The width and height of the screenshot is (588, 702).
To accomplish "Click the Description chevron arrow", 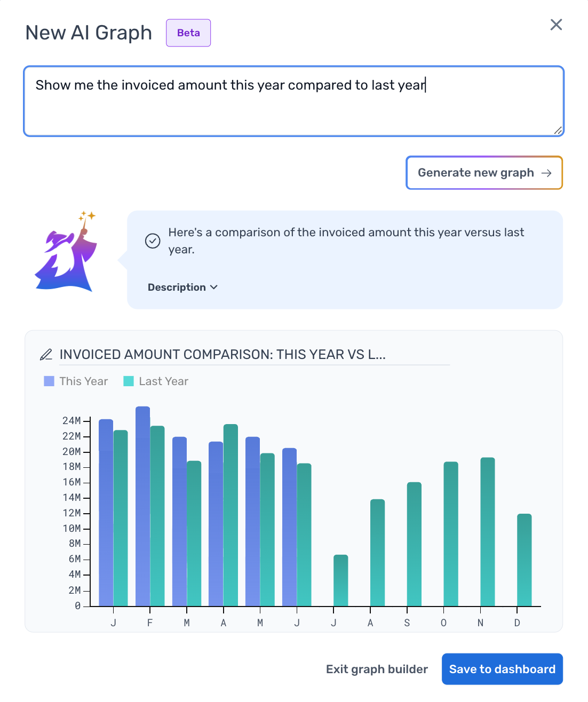I will tap(214, 288).
